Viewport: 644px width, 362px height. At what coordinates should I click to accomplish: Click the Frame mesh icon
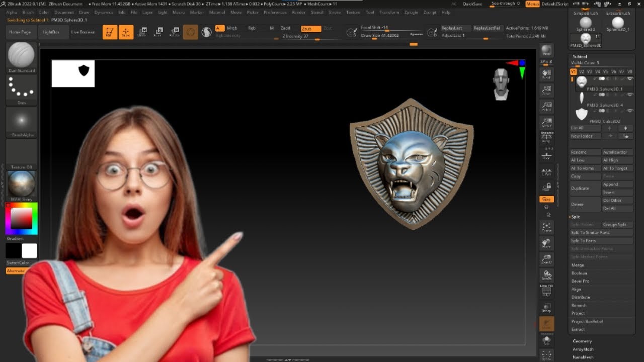click(546, 227)
